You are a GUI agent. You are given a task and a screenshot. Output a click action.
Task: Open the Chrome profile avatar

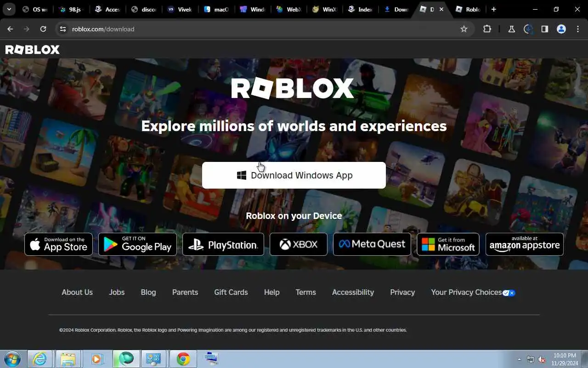point(561,29)
